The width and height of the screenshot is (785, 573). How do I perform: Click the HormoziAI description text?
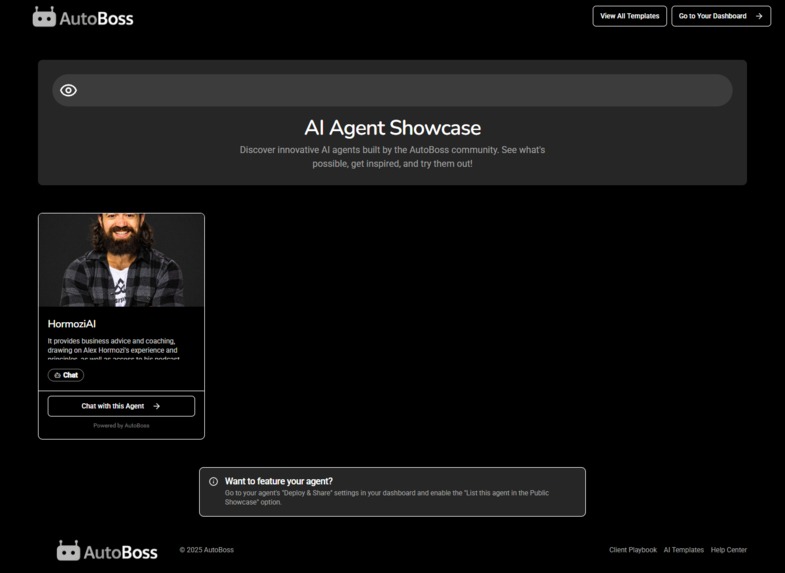[x=113, y=349]
